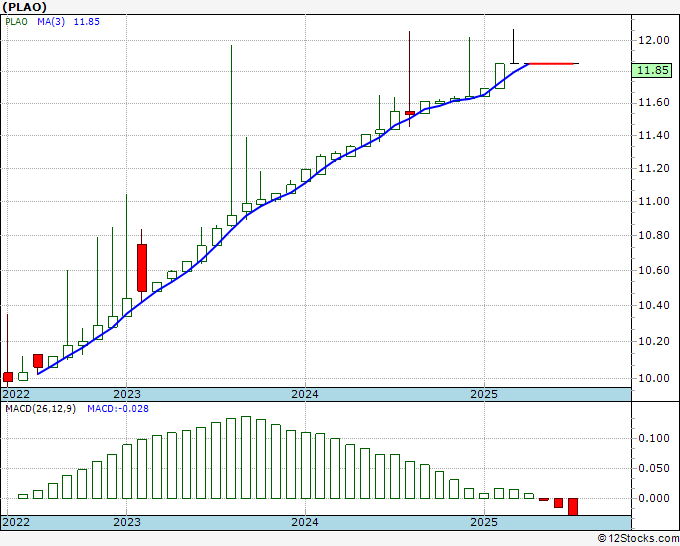Click the large red candlestick in early 2023
The image size is (680, 546).
coord(142,267)
